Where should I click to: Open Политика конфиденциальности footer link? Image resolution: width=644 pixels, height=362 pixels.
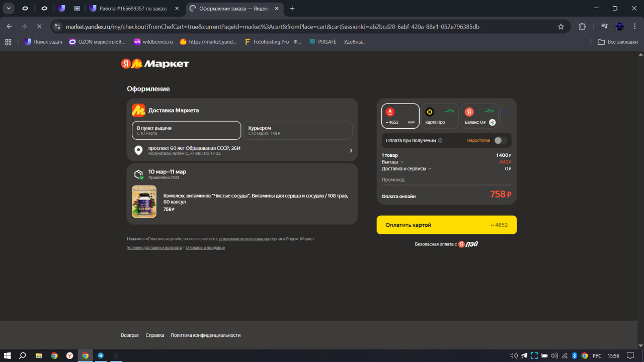click(x=206, y=335)
